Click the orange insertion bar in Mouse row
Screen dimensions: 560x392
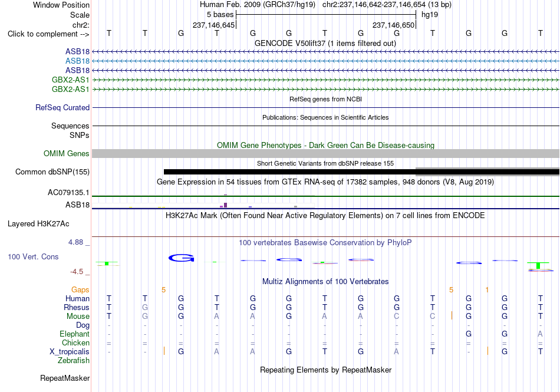(x=452, y=315)
